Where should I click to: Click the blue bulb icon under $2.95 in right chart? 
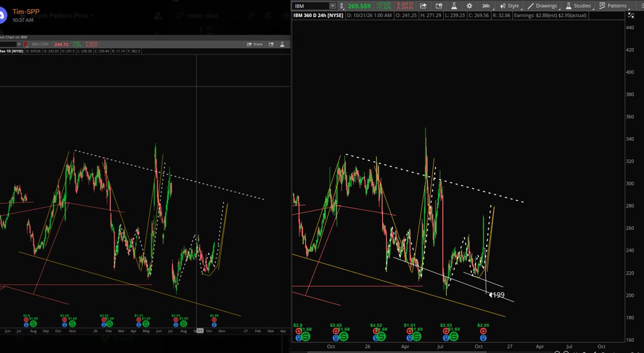pyautogui.click(x=483, y=338)
